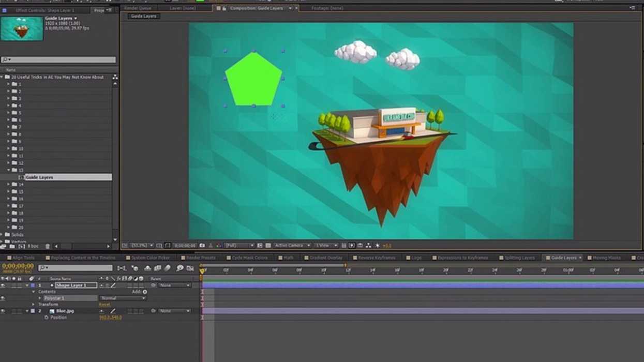Image resolution: width=644 pixels, height=362 pixels.
Task: Switch to Effect Controls: Shape Layer 1 tab
Action: (44, 10)
